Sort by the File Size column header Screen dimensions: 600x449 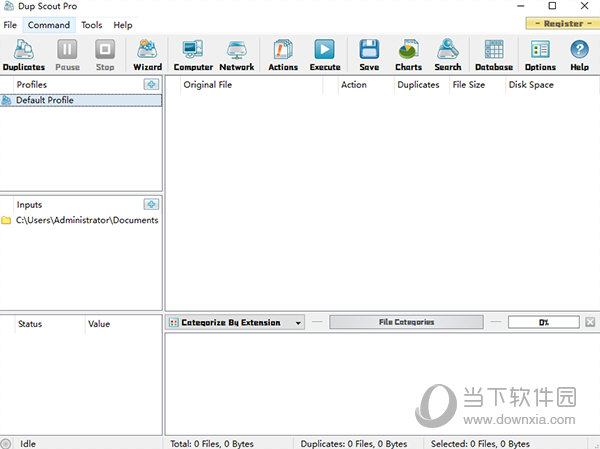click(x=478, y=85)
